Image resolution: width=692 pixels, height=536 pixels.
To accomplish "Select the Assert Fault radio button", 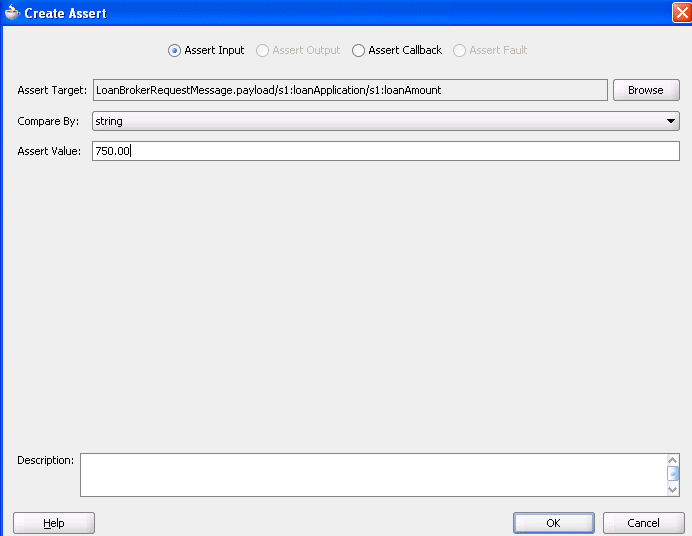I will 460,50.
